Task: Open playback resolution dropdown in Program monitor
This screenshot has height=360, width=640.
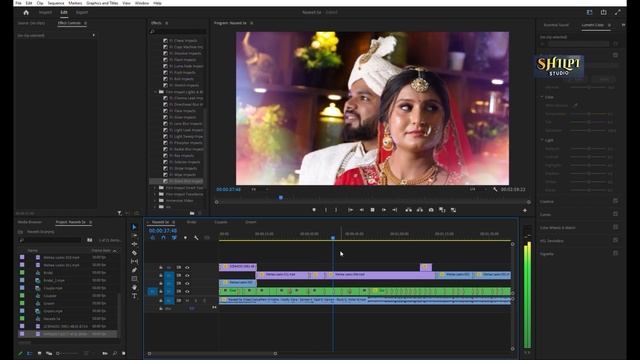Action: pyautogui.click(x=477, y=189)
